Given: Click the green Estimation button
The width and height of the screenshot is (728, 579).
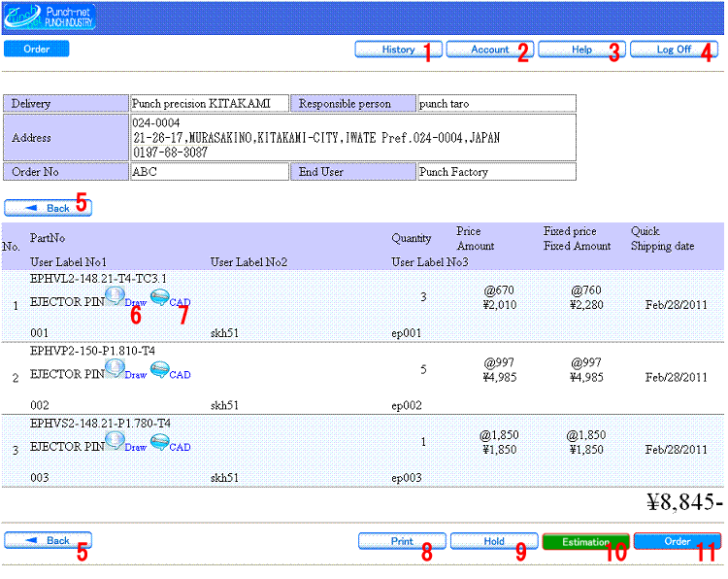Looking at the screenshot, I should pos(586,542).
